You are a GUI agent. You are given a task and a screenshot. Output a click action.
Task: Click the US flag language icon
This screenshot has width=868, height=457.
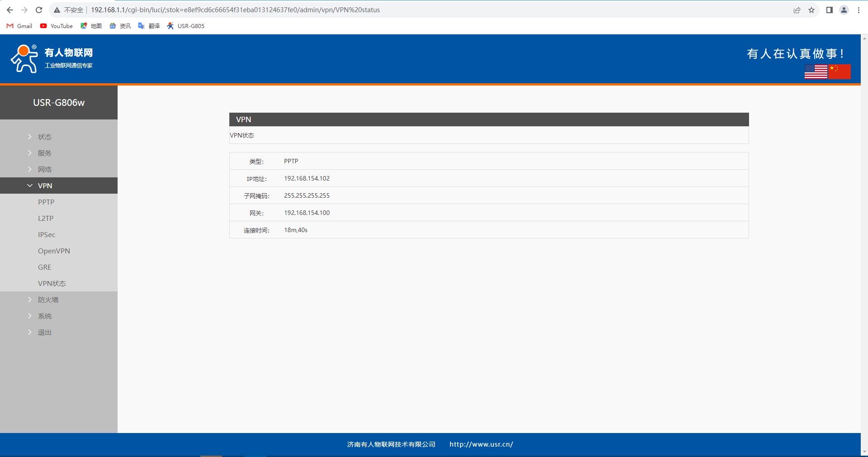[x=816, y=71]
